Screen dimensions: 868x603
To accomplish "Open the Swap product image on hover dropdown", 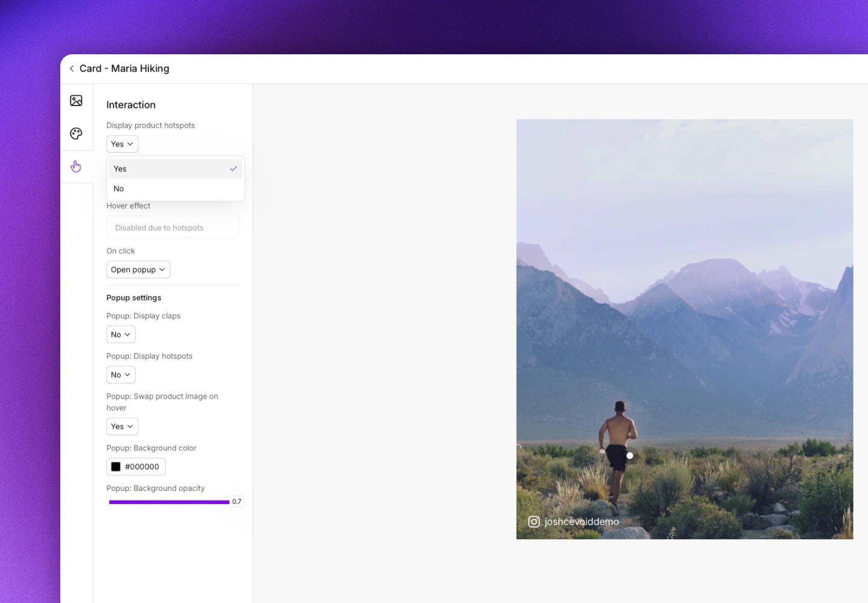I will coord(122,426).
